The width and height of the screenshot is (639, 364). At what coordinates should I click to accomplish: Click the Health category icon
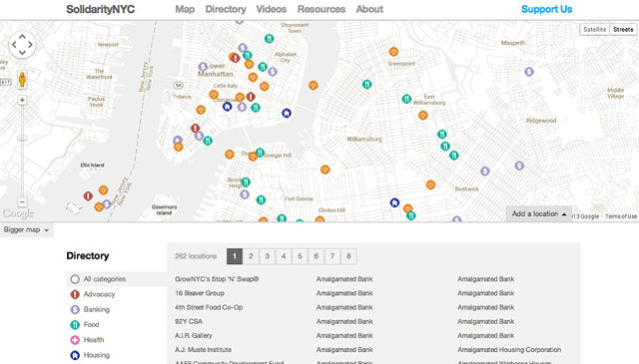pyautogui.click(x=75, y=340)
